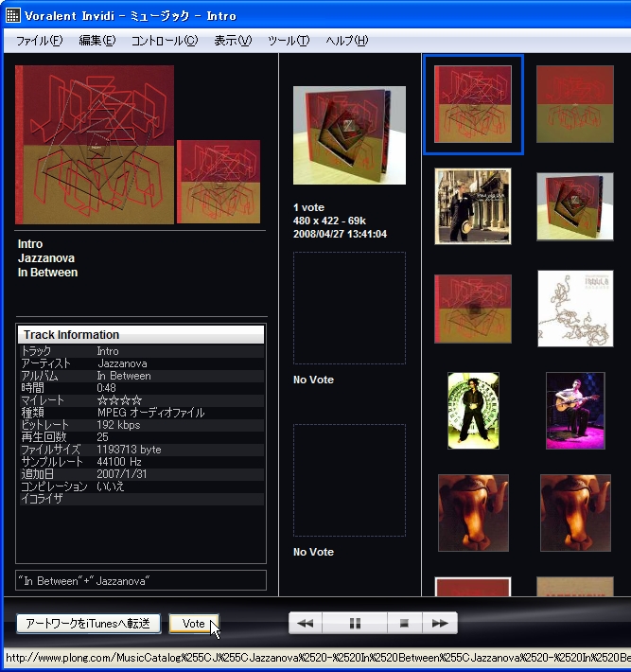Click the トラック row showing Intro
The width and height of the screenshot is (631, 672).
(x=141, y=351)
